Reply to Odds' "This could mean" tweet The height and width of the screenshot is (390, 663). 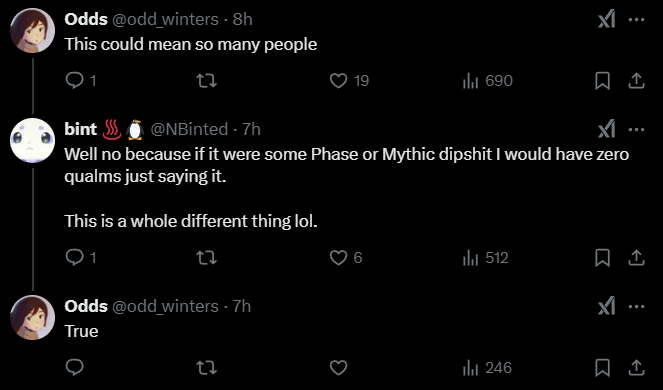[75, 80]
